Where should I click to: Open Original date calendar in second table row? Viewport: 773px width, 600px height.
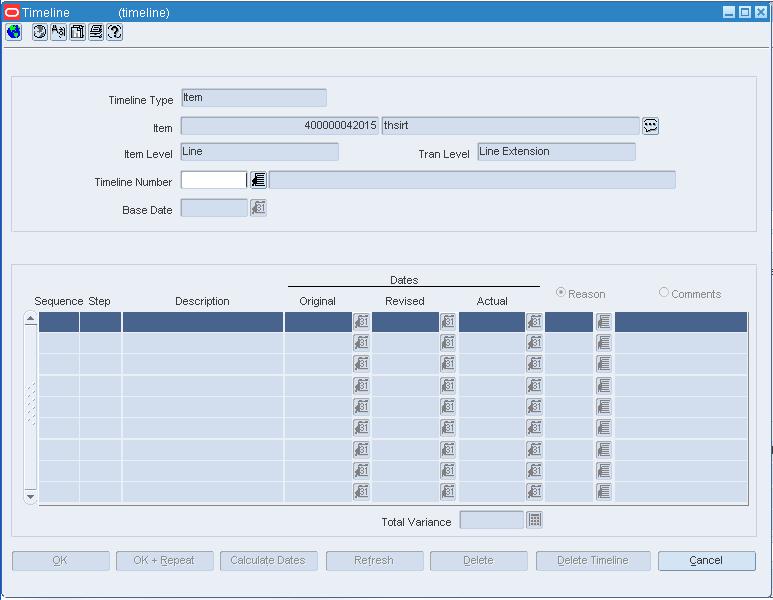pyautogui.click(x=361, y=343)
